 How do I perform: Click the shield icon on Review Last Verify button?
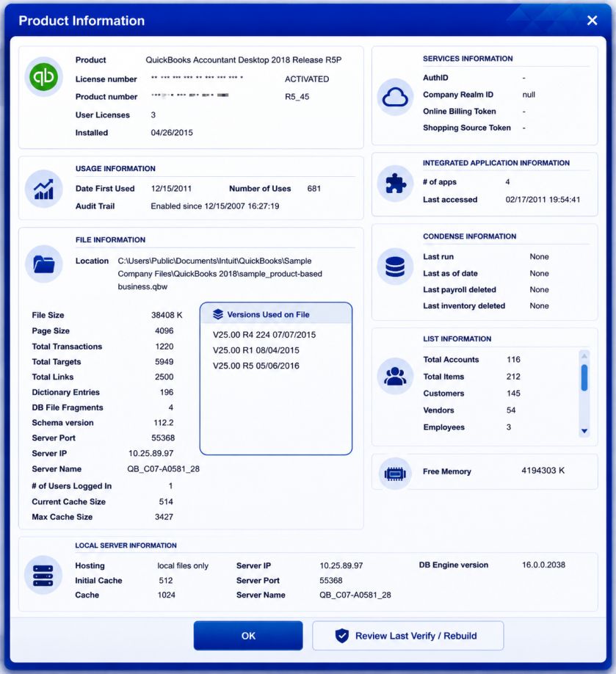click(x=341, y=635)
